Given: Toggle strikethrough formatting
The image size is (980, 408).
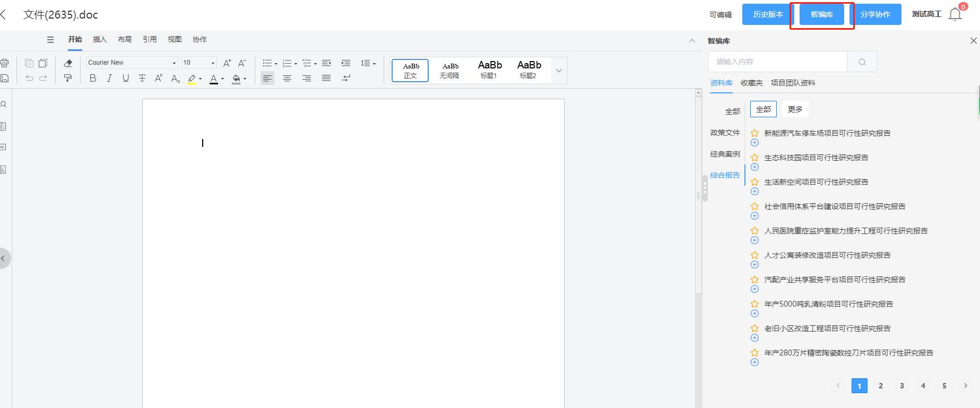Looking at the screenshot, I should pos(142,79).
